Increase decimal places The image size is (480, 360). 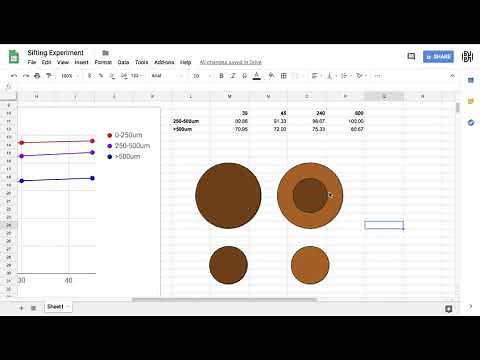click(x=124, y=76)
